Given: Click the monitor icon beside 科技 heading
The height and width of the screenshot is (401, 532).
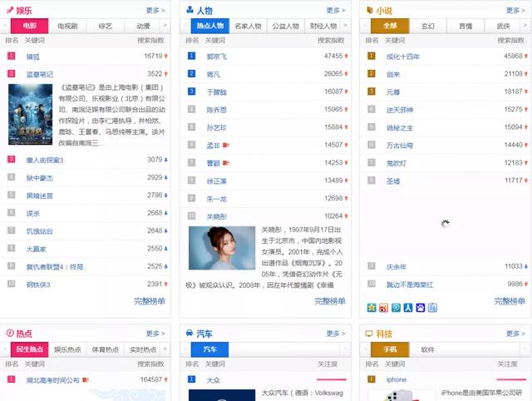Looking at the screenshot, I should click(x=369, y=333).
